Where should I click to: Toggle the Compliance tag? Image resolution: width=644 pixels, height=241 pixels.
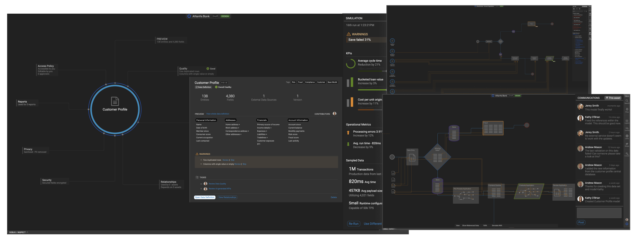point(310,82)
